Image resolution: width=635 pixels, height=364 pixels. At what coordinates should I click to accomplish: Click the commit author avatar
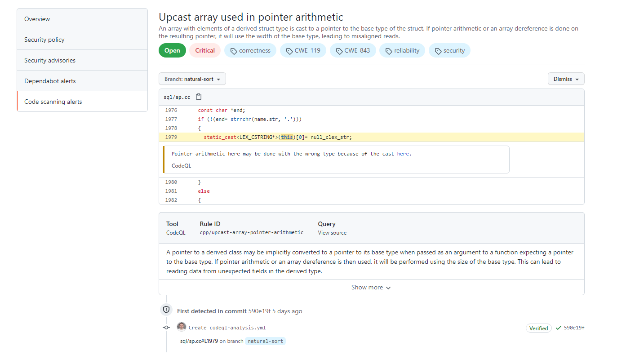(182, 327)
